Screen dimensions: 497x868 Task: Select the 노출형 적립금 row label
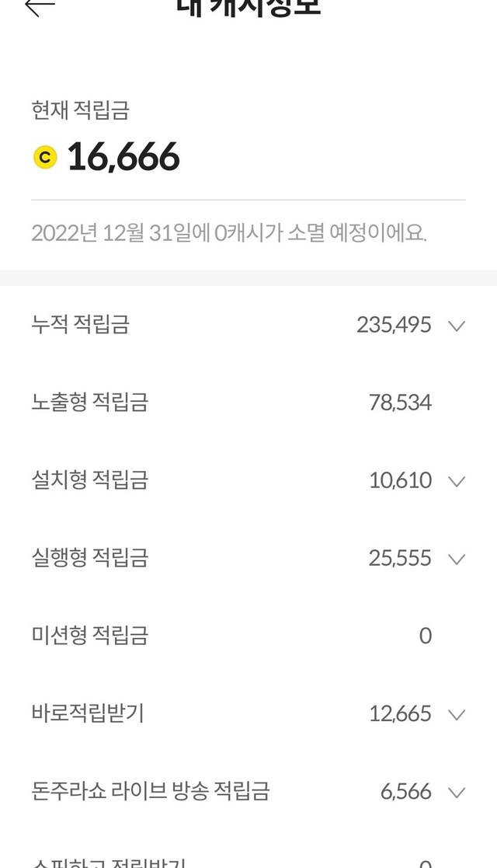(x=89, y=402)
